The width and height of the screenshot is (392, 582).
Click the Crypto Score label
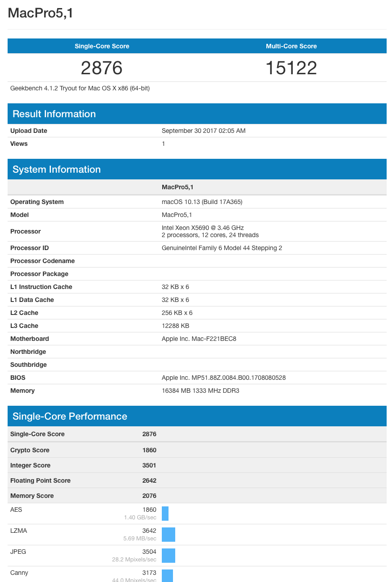[30, 450]
